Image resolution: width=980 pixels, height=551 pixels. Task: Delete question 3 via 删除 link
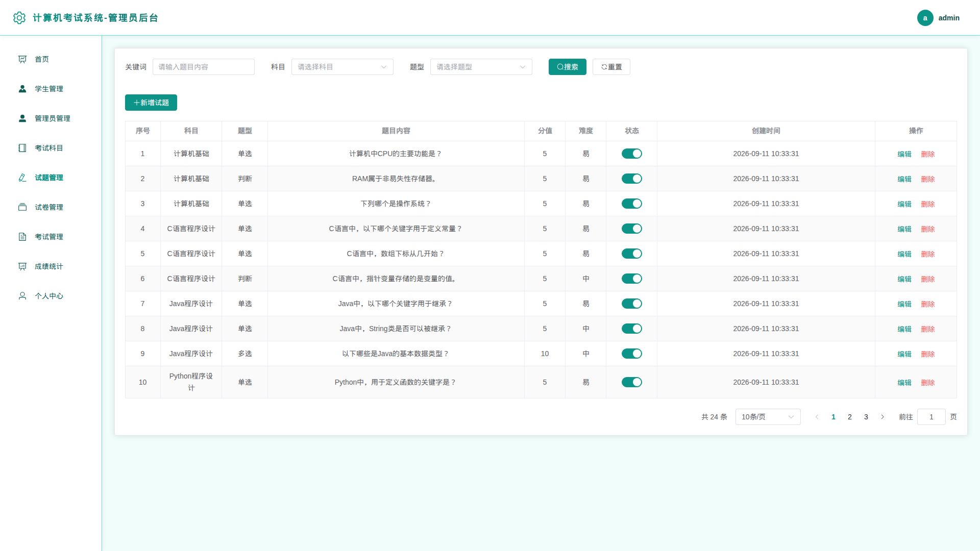click(x=928, y=204)
